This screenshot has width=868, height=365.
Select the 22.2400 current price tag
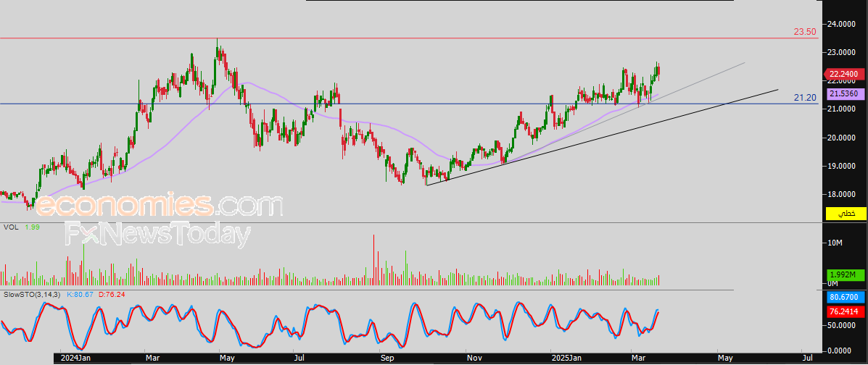coord(845,74)
